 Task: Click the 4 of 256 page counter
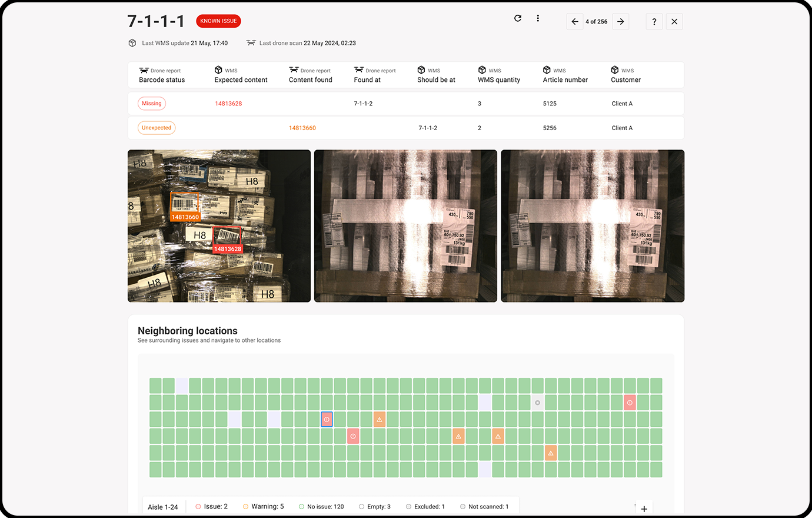coord(597,22)
